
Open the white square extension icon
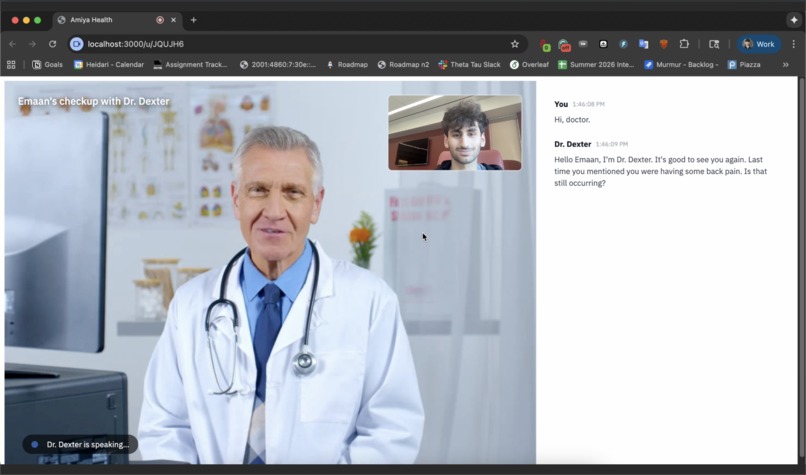603,44
